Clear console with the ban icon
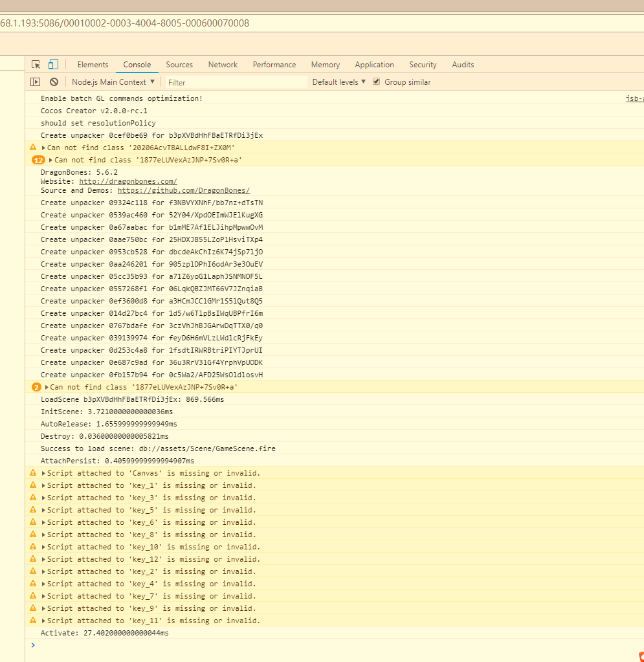The width and height of the screenshot is (644, 662). tap(54, 82)
